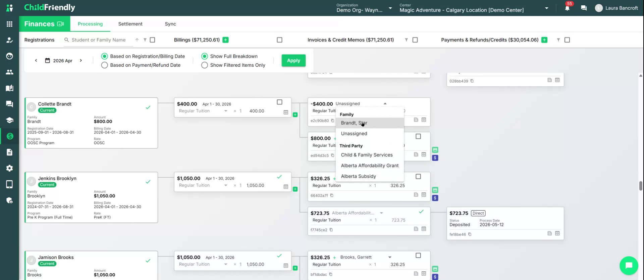Screen dimensions: 644x280
Task: Filter the Payments & Refunds/Credits column
Action: click(x=558, y=40)
